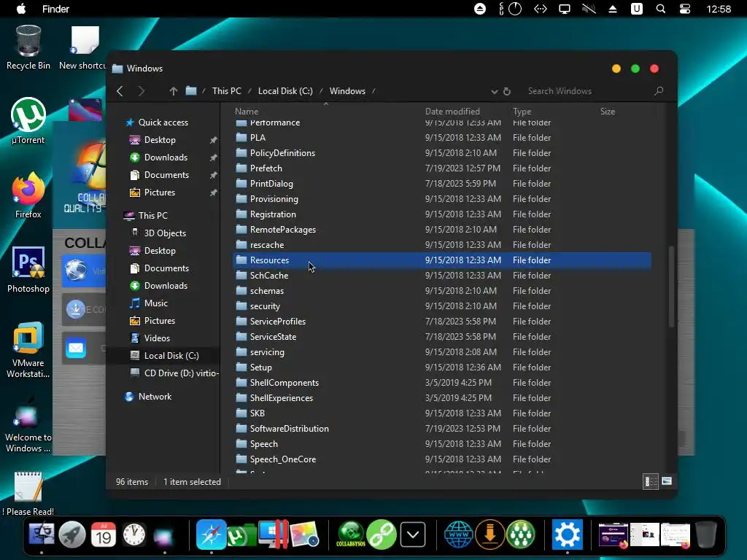Open the Please Read! notepad file
The width and height of the screenshot is (747, 560).
pos(28,494)
